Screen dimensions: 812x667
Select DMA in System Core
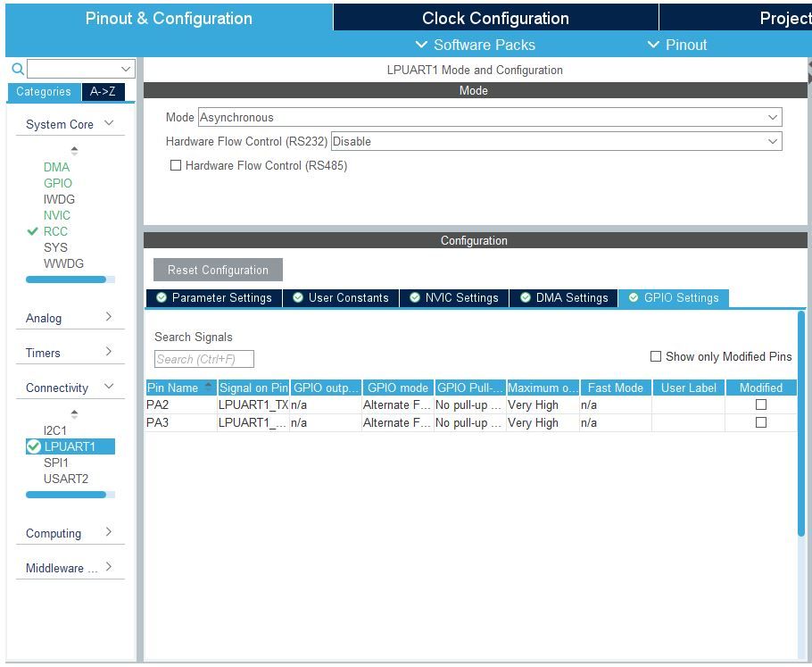click(56, 167)
